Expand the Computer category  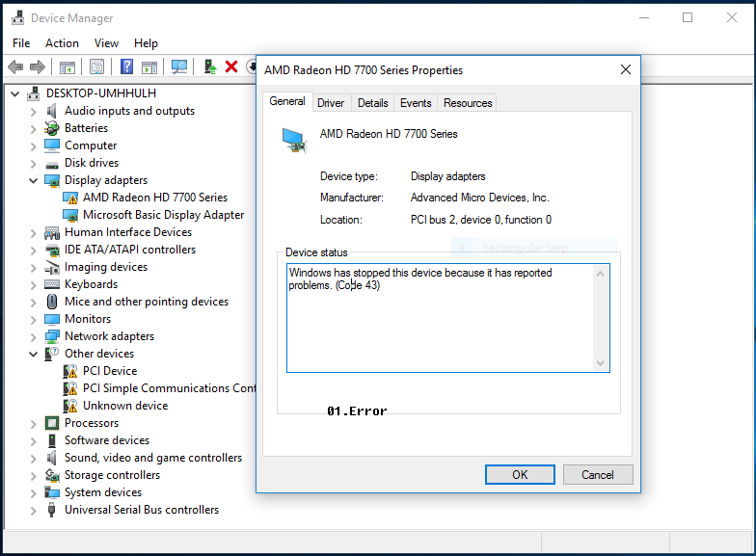point(33,146)
